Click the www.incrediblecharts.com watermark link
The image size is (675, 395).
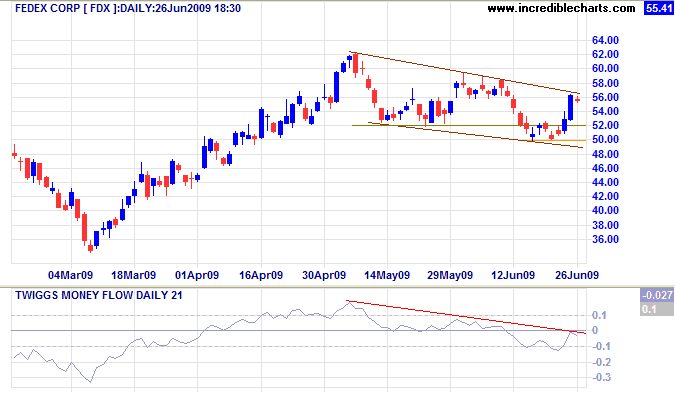561,8
